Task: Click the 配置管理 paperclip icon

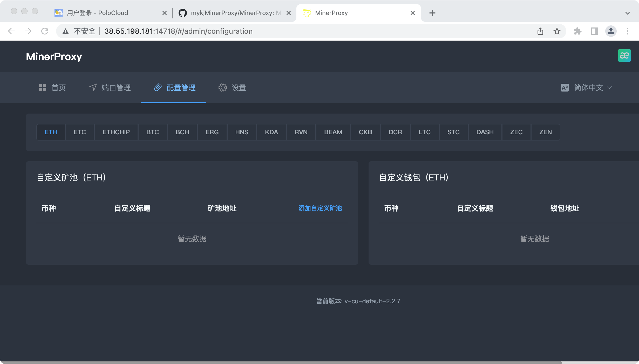Action: point(158,88)
